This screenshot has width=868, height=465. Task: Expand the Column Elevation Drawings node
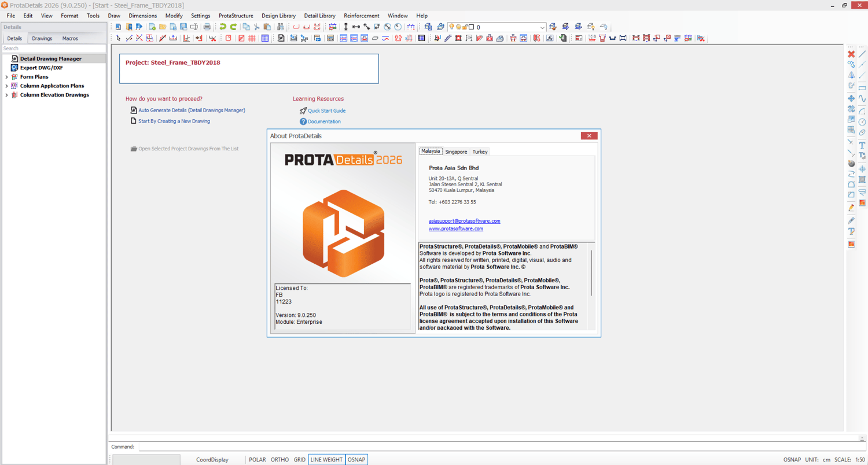pos(7,95)
